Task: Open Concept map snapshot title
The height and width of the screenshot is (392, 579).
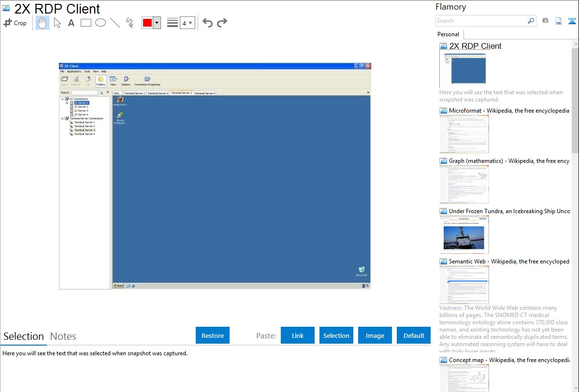Action: click(x=509, y=360)
